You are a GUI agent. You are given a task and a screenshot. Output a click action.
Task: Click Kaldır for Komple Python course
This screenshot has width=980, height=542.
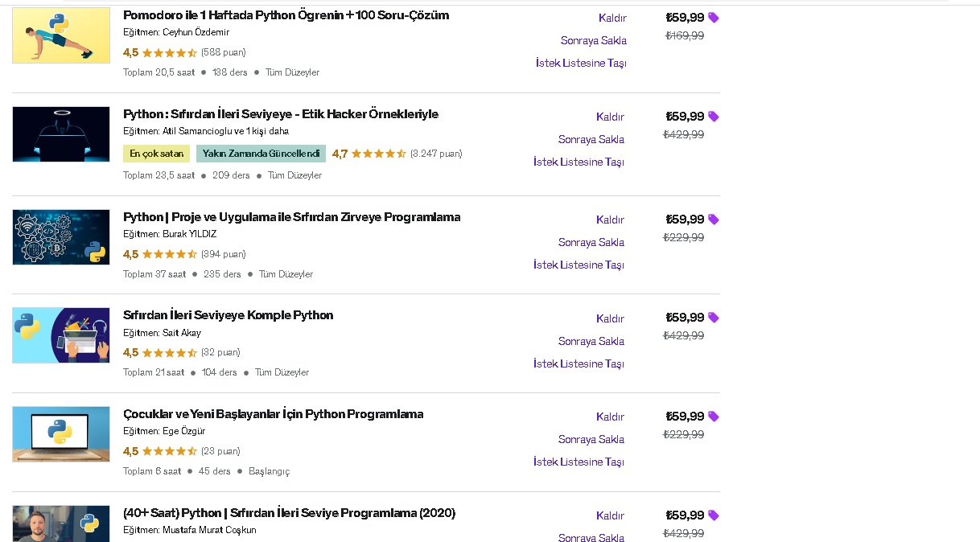(610, 318)
